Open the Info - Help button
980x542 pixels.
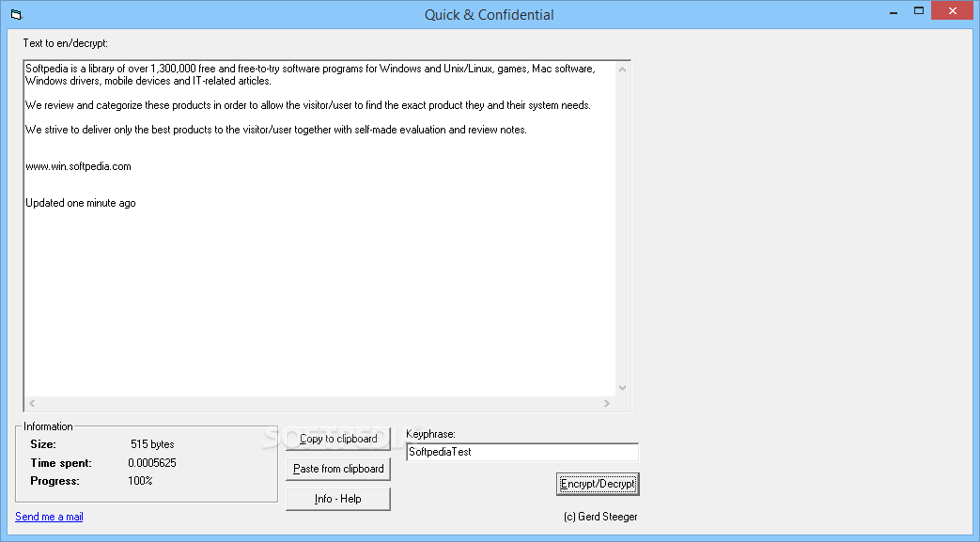pyautogui.click(x=338, y=499)
